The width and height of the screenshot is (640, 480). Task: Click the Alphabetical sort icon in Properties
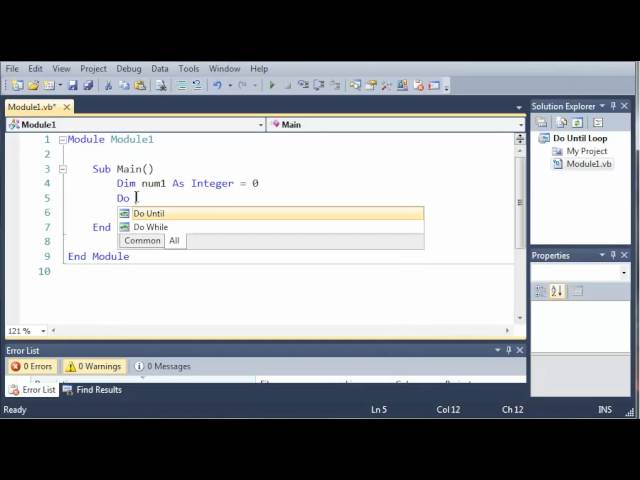[557, 291]
